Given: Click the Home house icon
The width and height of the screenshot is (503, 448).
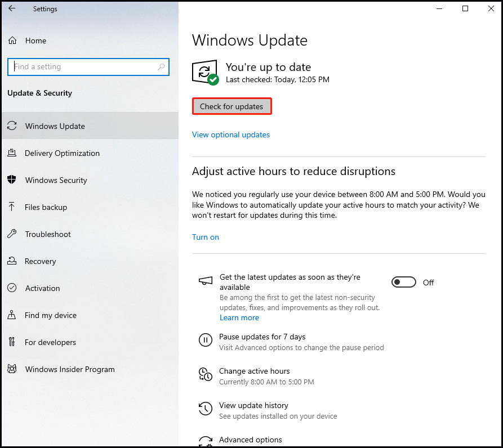Looking at the screenshot, I should 12,41.
